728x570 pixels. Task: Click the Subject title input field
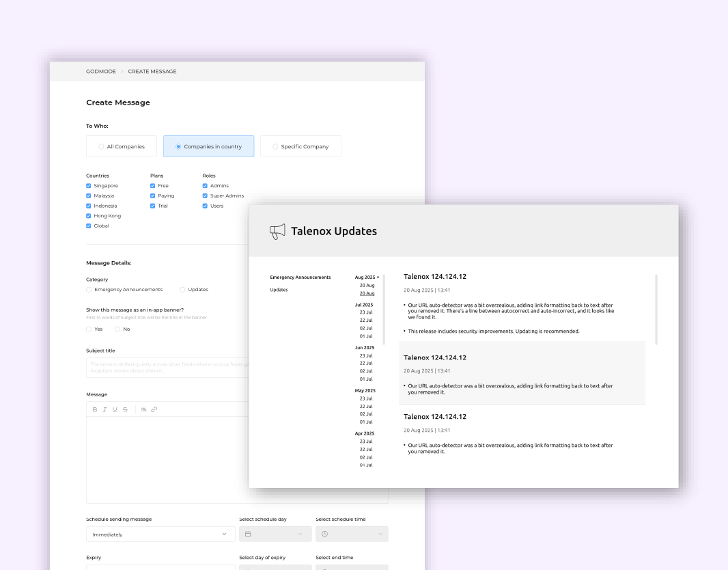[x=167, y=368]
